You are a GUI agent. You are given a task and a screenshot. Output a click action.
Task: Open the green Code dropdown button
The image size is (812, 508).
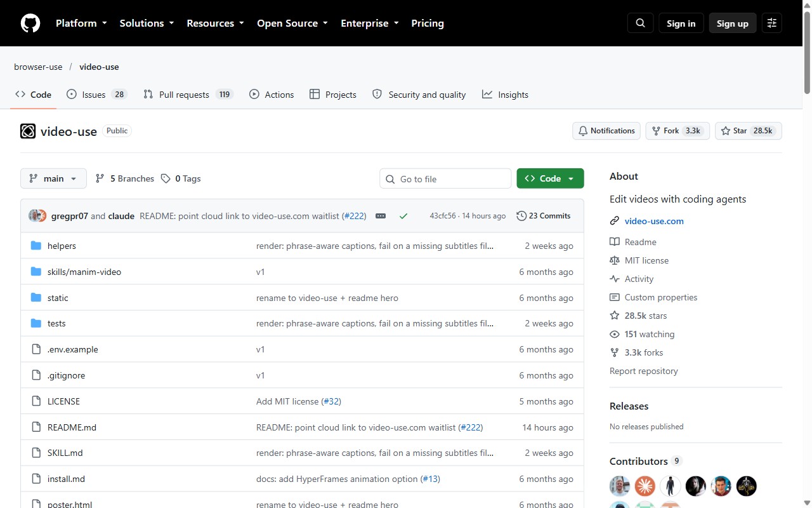(550, 178)
